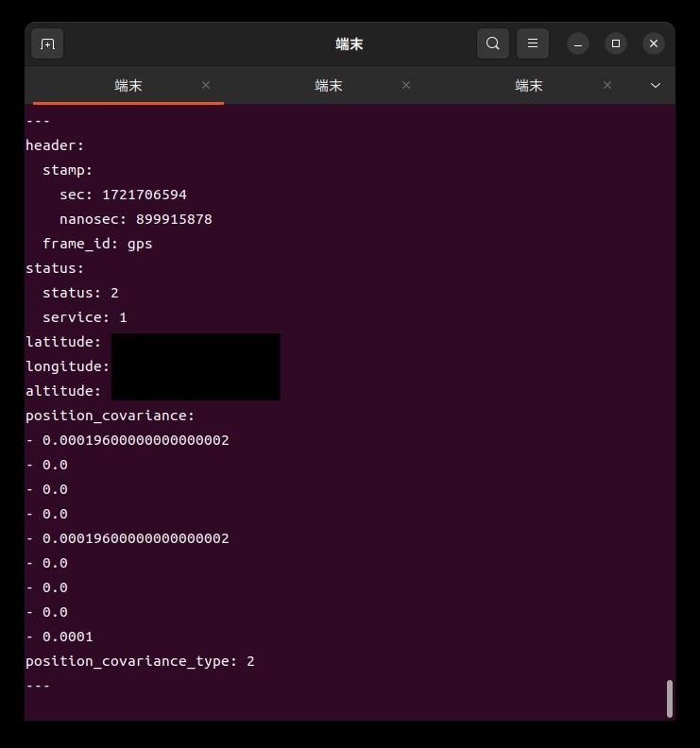Screen dimensions: 700x748
Task: Open the terminal search
Action: (493, 43)
